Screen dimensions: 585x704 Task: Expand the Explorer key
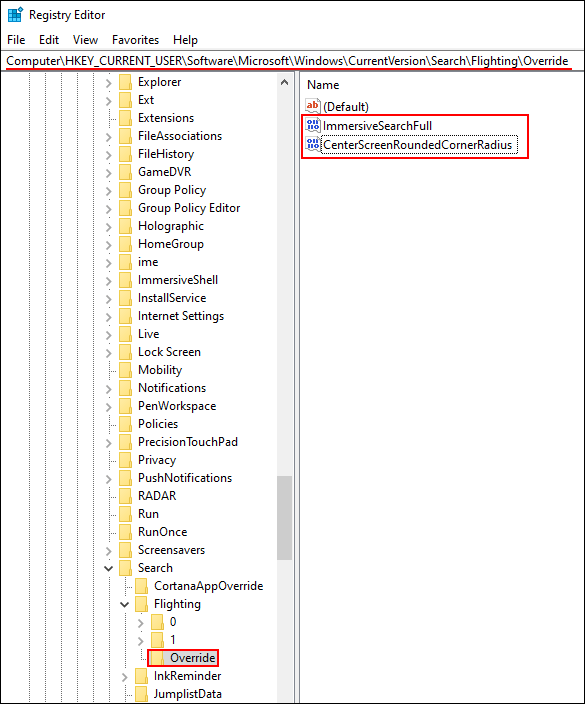108,83
